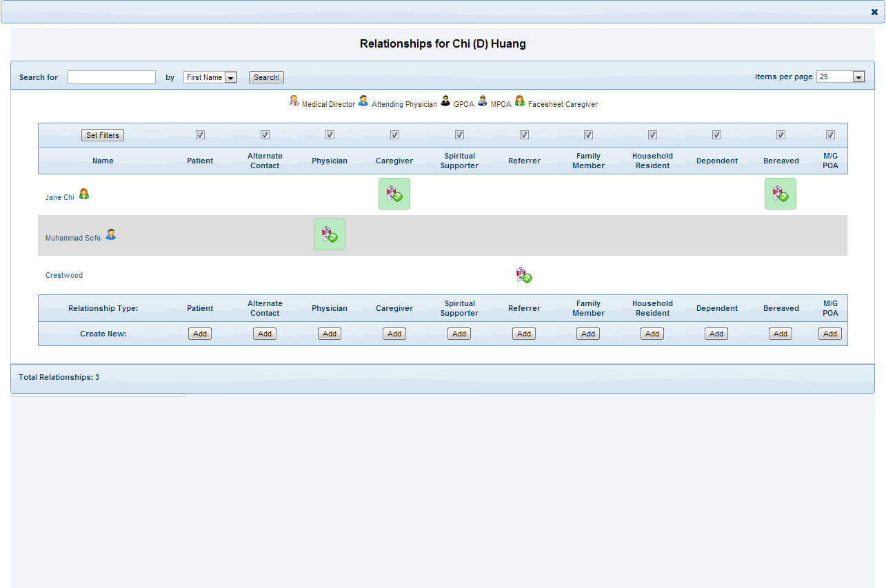Click the Total Relationships: 3 text

pos(59,377)
